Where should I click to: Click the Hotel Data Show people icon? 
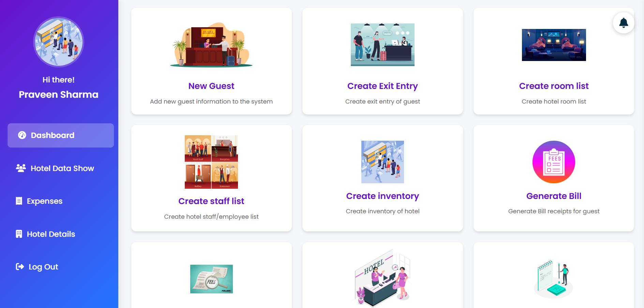21,168
